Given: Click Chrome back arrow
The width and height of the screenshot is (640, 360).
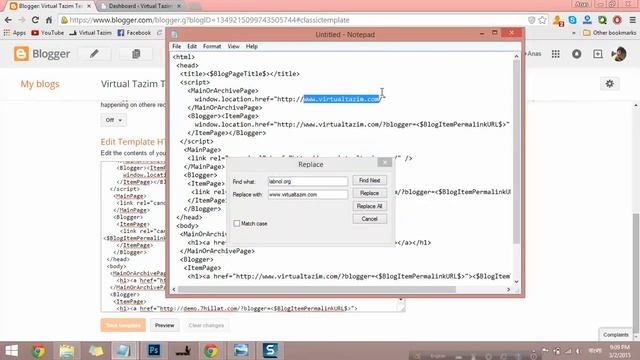Looking at the screenshot, I should pyautogui.click(x=8, y=20).
